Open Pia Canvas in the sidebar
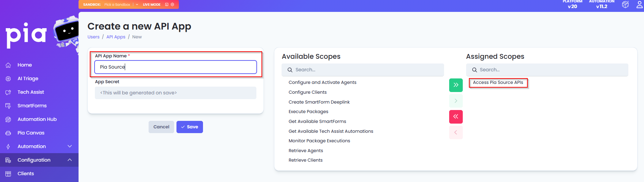The image size is (644, 182). click(x=31, y=133)
